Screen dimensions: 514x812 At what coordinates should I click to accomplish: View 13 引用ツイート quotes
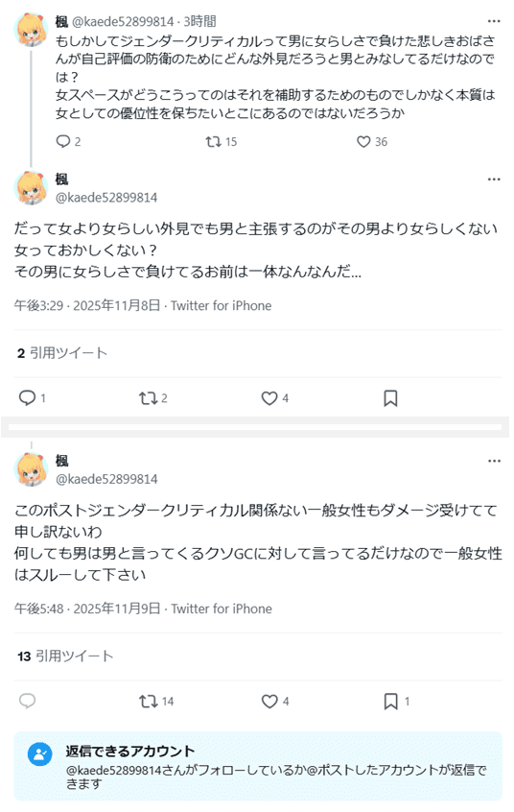pyautogui.click(x=64, y=657)
